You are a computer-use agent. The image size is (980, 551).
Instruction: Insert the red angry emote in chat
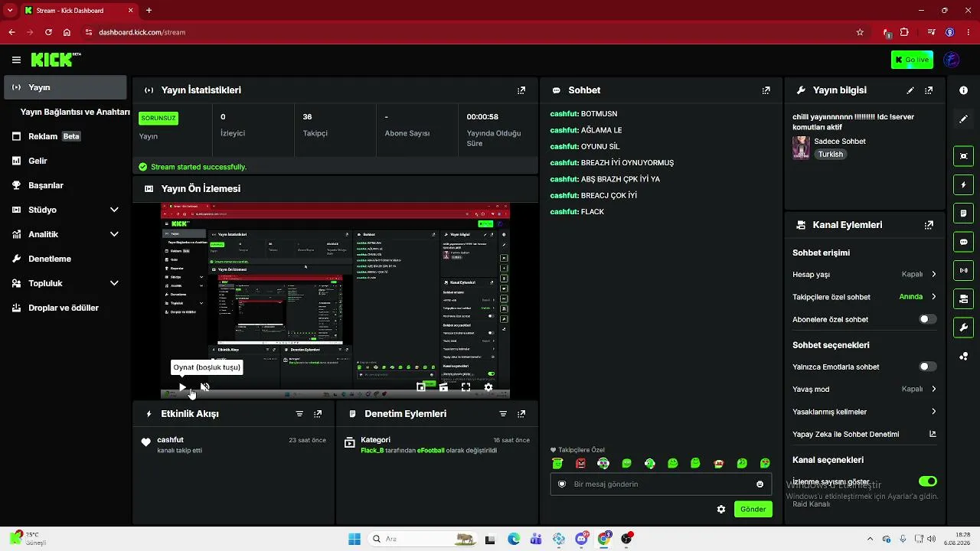(580, 463)
